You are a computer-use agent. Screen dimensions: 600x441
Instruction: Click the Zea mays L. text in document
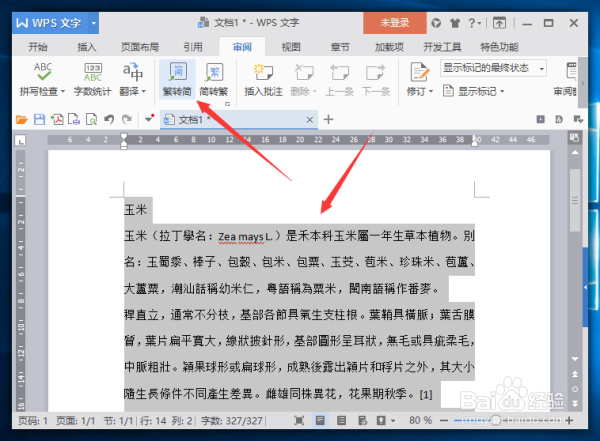[x=245, y=237]
